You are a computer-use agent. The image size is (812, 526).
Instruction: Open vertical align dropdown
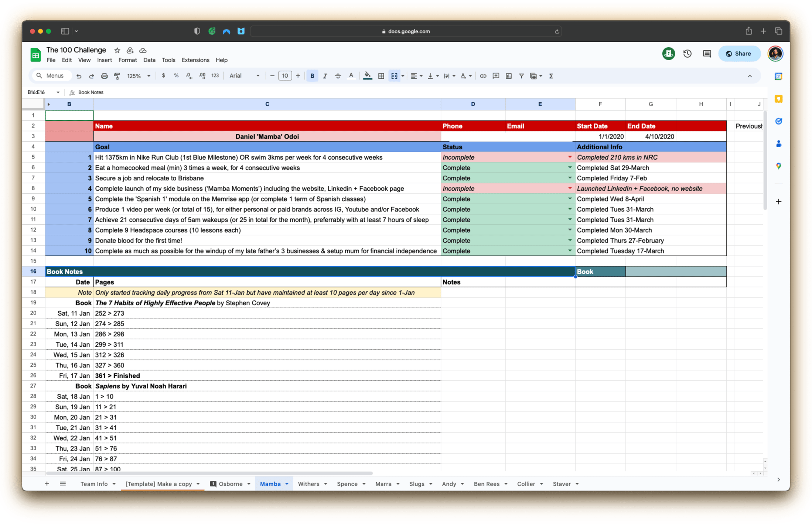click(x=433, y=76)
